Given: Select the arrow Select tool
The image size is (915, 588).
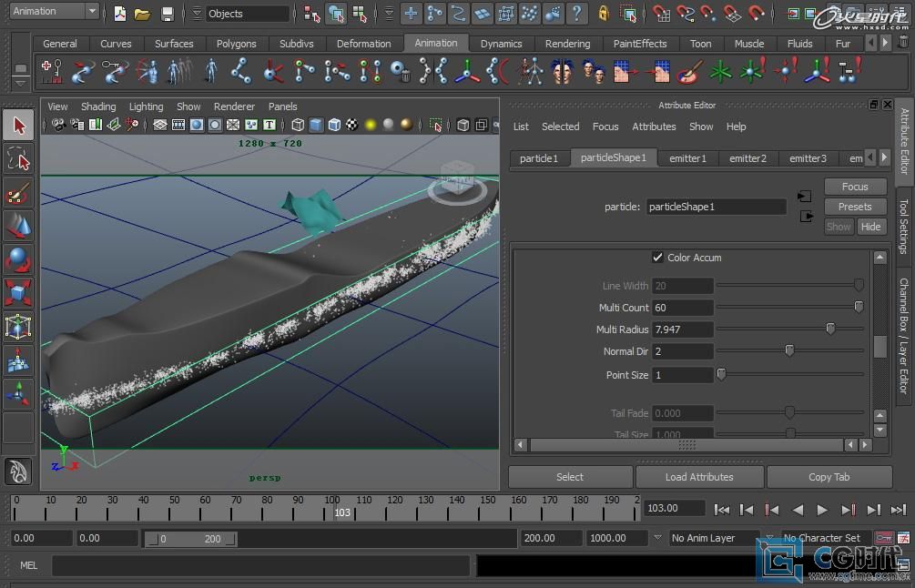Looking at the screenshot, I should tap(19, 126).
